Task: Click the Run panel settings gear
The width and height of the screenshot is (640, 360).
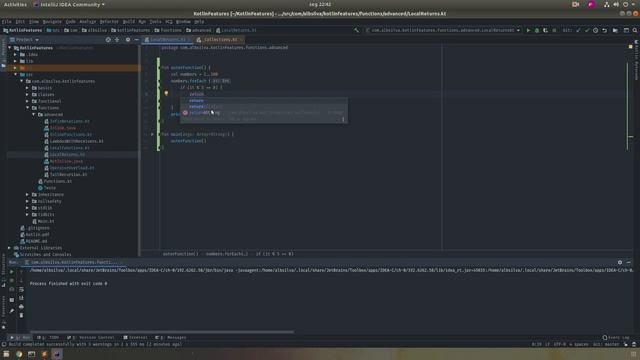Action: (x=620, y=262)
